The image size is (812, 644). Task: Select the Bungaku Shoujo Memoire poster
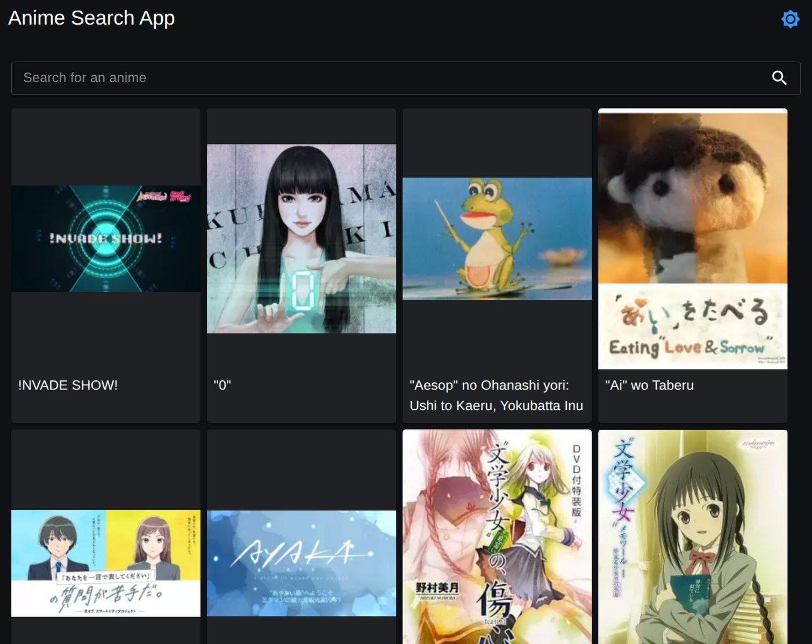(692, 537)
